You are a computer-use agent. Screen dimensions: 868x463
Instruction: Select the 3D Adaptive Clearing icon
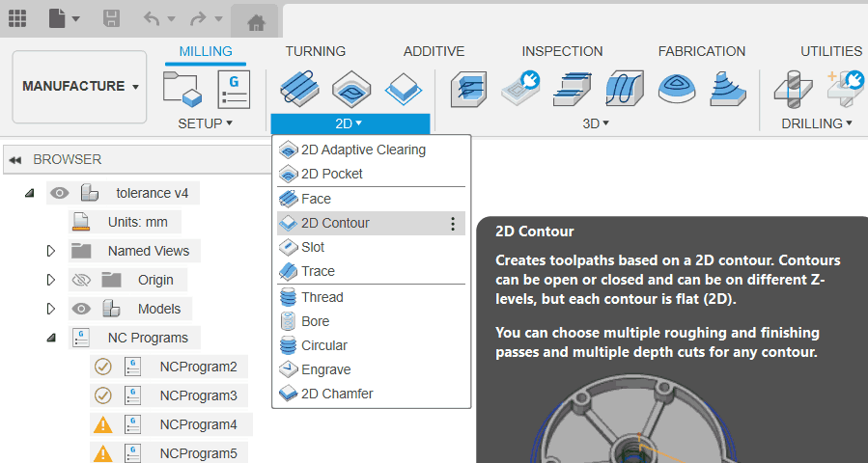(x=469, y=89)
